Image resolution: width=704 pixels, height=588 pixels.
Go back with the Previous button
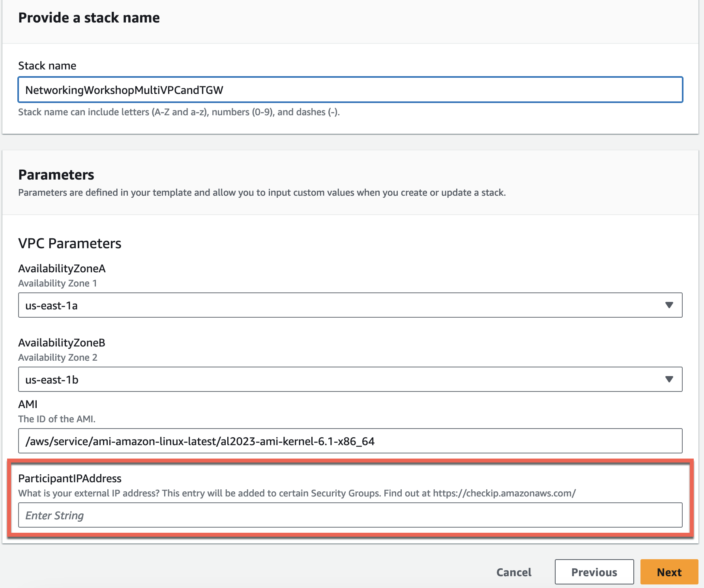[x=594, y=572]
